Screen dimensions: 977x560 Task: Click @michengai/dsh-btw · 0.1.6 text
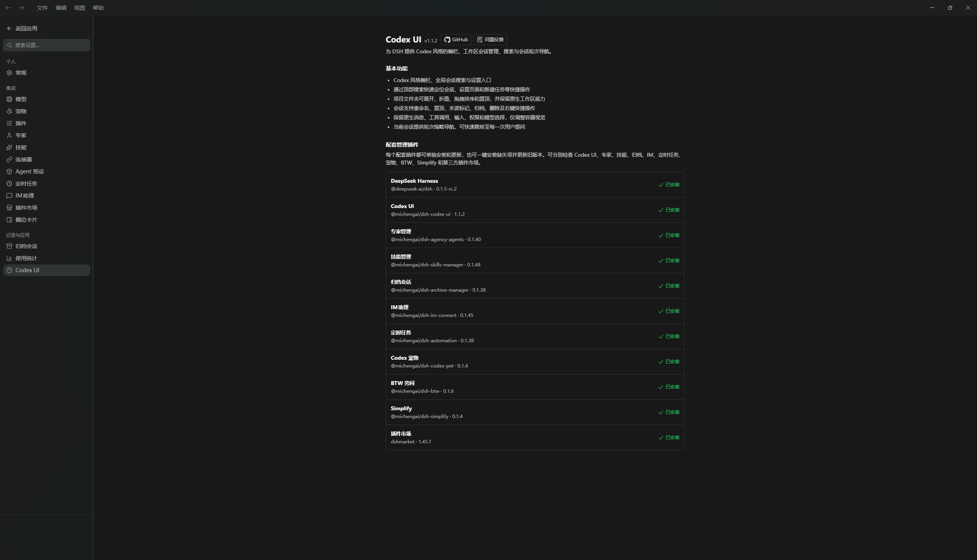[422, 391]
